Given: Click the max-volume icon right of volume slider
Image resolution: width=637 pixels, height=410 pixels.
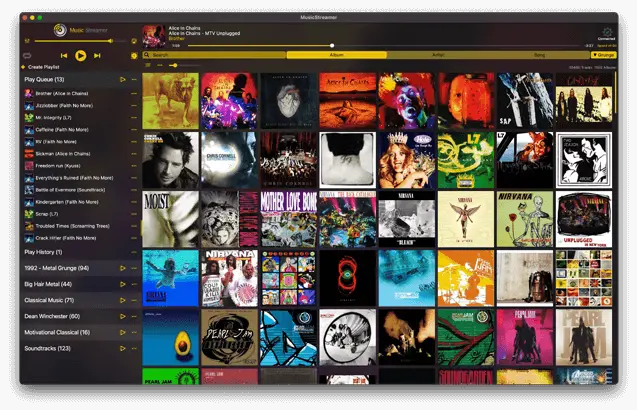Looking at the screenshot, I should 134,41.
